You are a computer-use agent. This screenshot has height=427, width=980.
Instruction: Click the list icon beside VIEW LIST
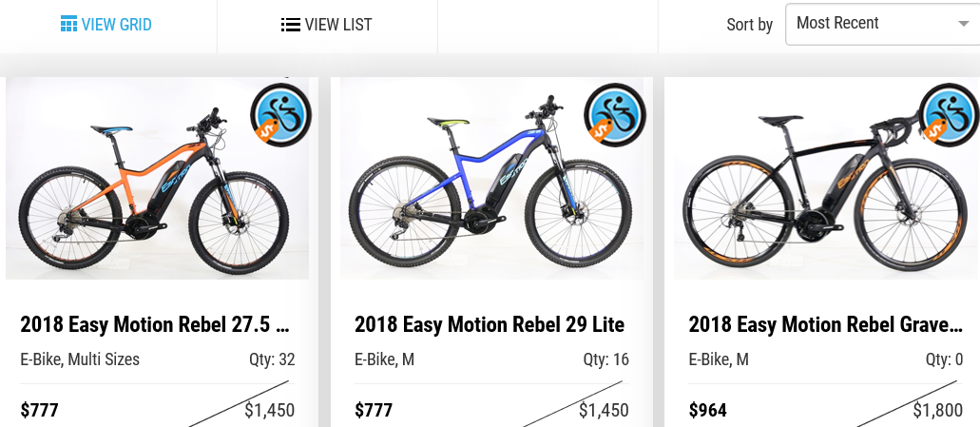coord(290,25)
